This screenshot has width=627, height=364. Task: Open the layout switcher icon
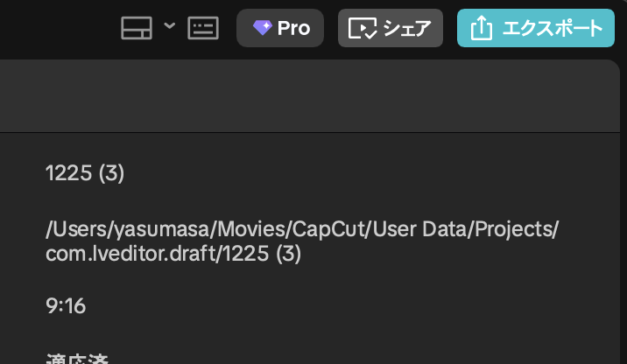(137, 28)
